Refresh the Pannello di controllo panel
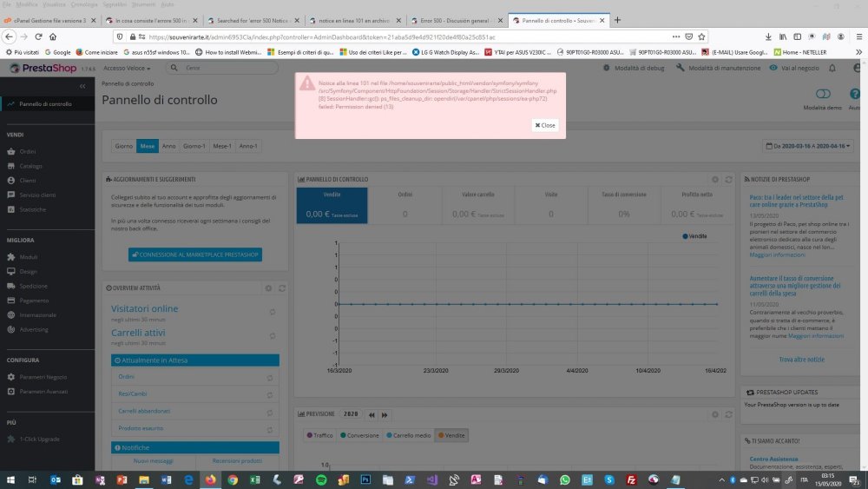 point(728,180)
